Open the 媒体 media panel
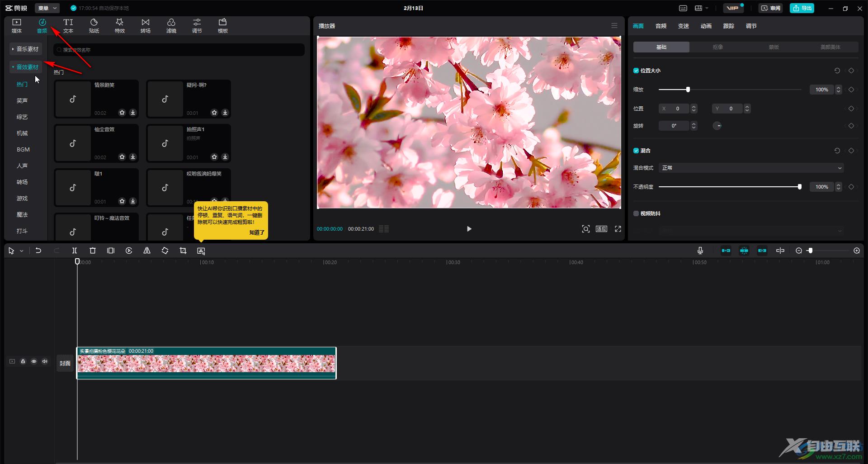Viewport: 868px width, 464px height. pyautogui.click(x=17, y=26)
